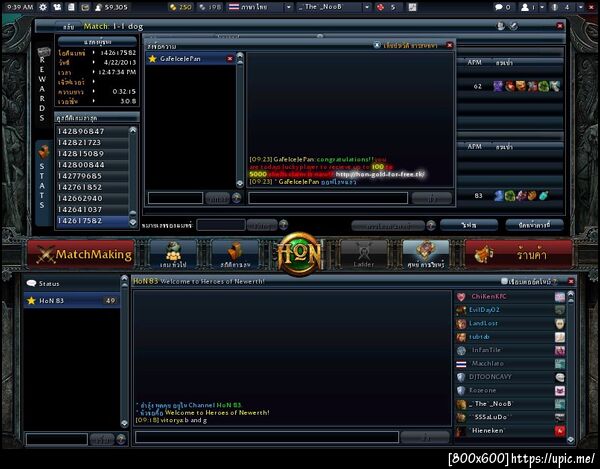This screenshot has height=469, width=600.
Task: Open the Ladder crossed-swords button
Action: tap(363, 254)
